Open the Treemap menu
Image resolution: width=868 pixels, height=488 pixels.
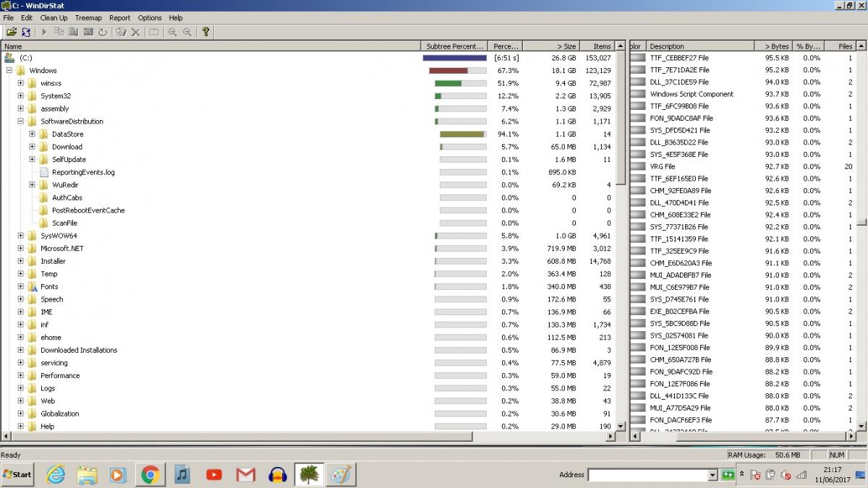[89, 17]
